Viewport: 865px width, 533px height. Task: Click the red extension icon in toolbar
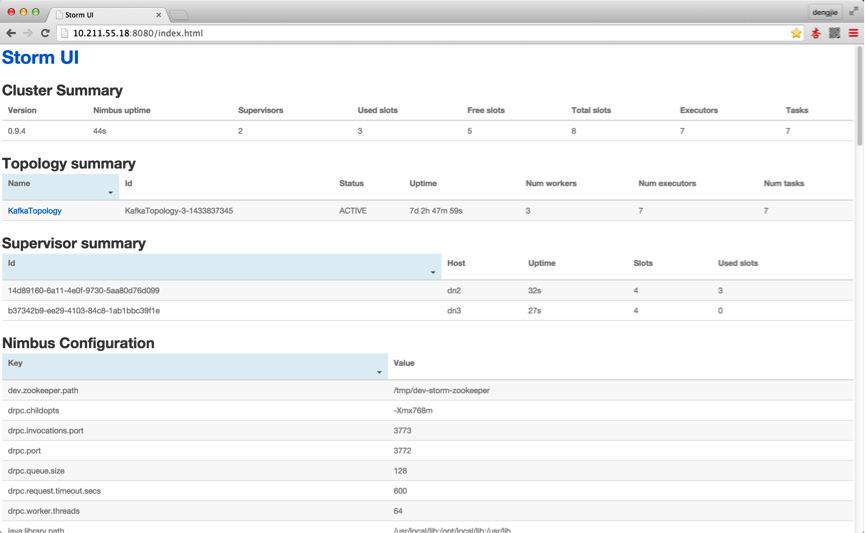point(816,33)
